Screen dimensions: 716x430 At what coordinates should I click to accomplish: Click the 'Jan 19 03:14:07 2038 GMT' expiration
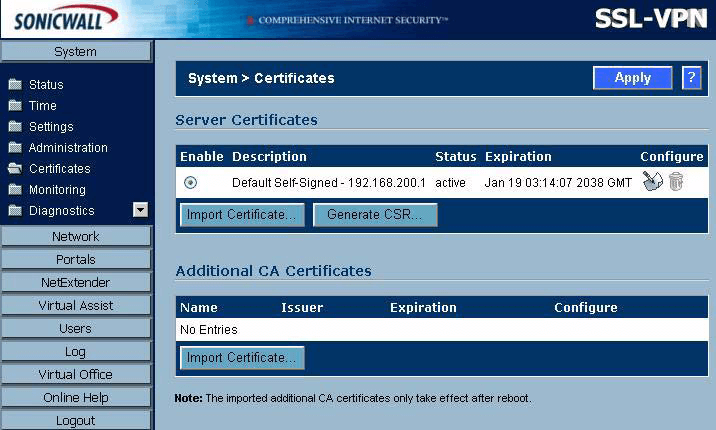coord(558,183)
